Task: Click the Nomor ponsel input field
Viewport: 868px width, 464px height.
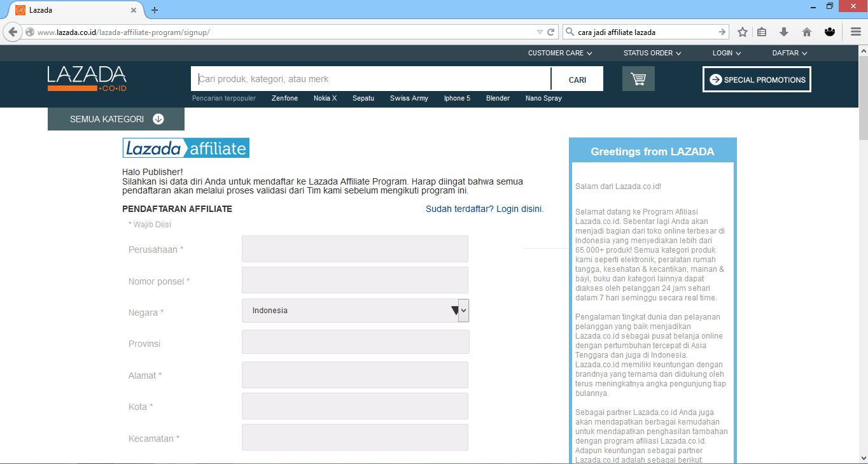Action: 355,280
